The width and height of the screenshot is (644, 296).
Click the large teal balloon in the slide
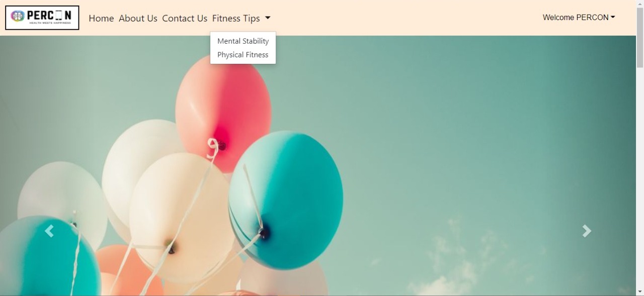(x=286, y=200)
